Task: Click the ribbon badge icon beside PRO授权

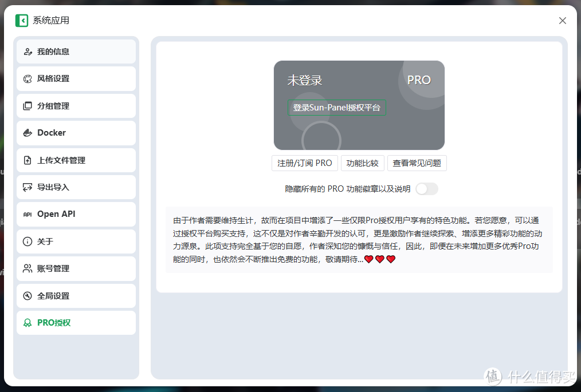Action: [28, 323]
